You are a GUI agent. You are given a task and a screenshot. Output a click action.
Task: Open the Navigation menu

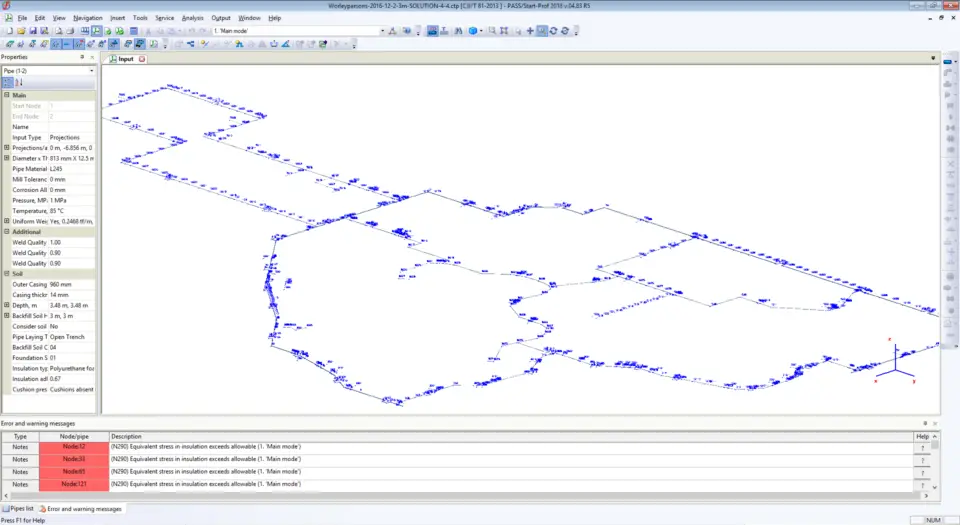pyautogui.click(x=88, y=18)
